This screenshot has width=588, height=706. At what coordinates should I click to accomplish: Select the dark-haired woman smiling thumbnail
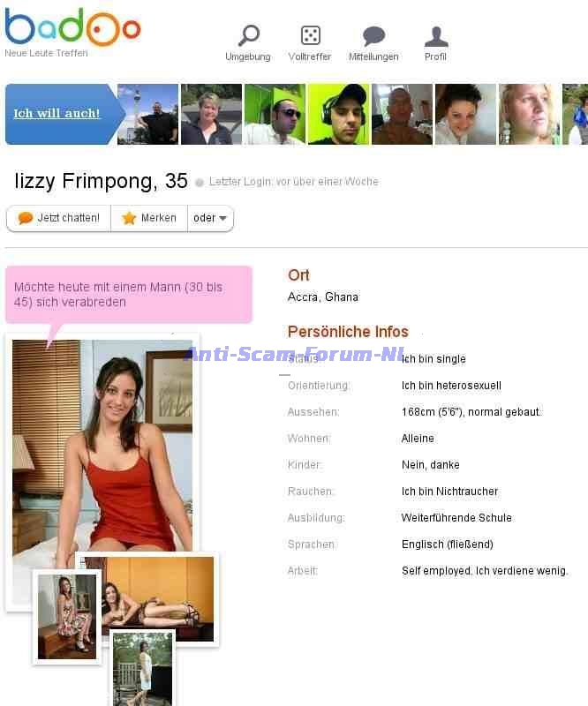tap(465, 114)
